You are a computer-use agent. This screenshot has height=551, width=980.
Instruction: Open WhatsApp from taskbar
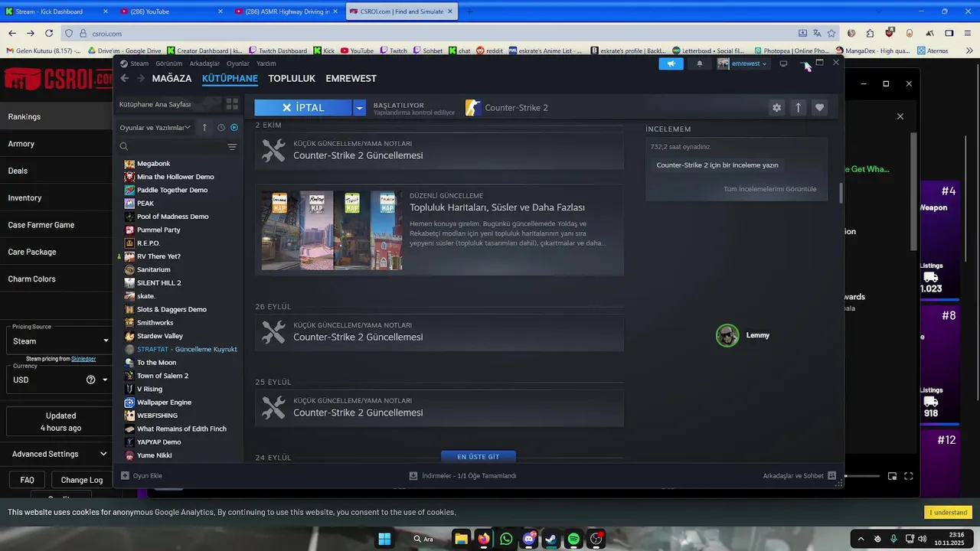point(506,539)
